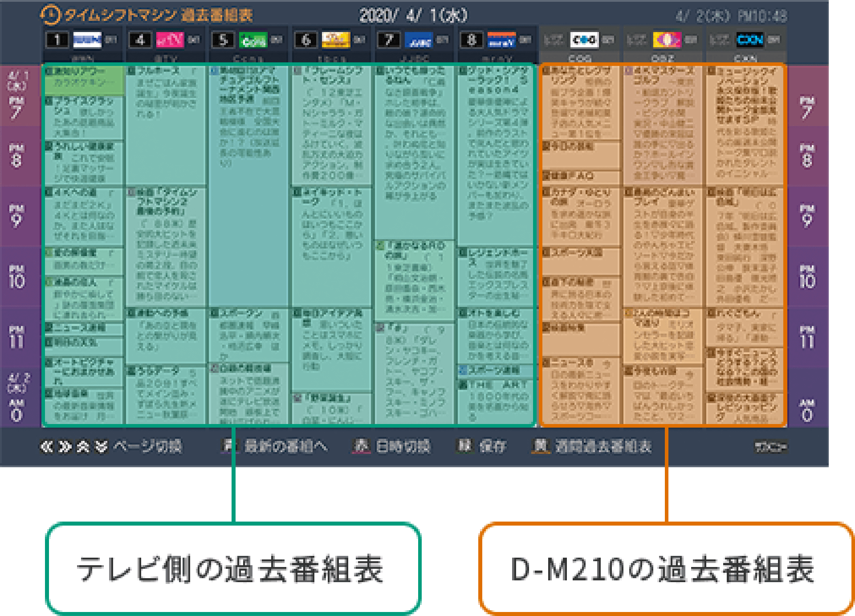Open the サブメニュー submenu button
This screenshot has width=855, height=616.
pyautogui.click(x=770, y=447)
